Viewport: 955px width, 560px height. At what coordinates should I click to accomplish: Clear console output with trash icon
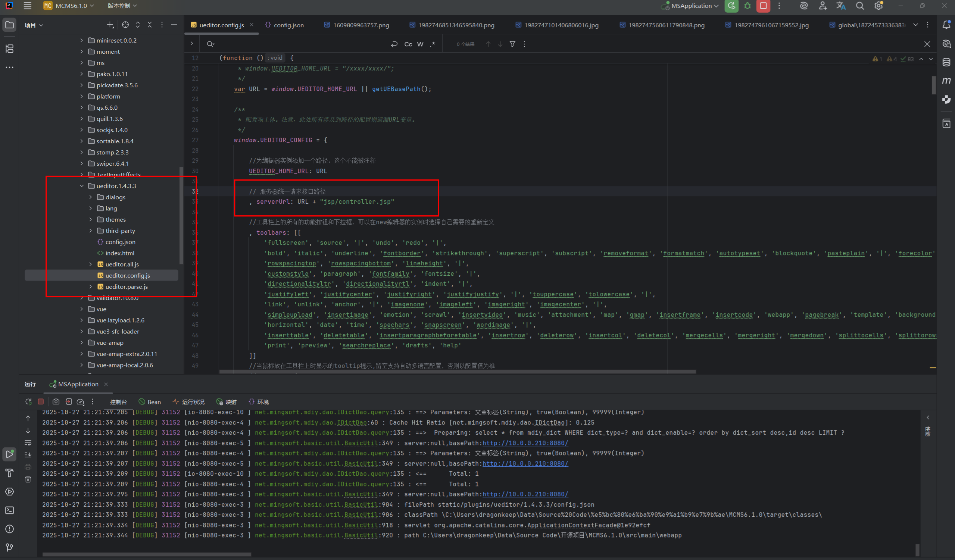pos(28,479)
